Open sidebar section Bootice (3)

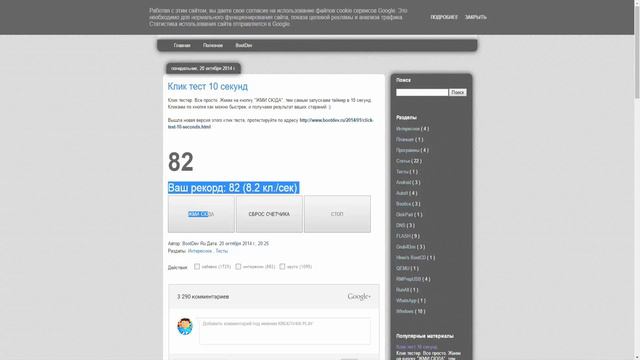[403, 204]
